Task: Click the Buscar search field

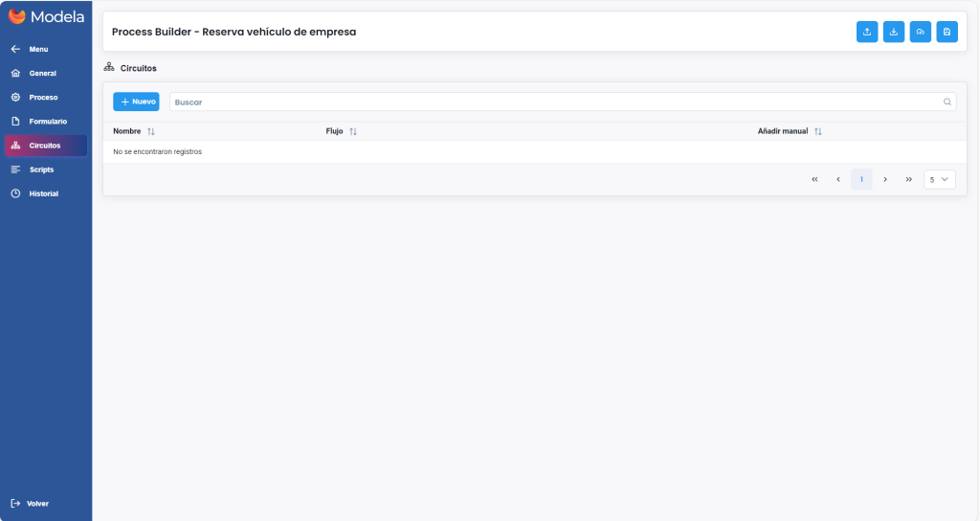Action: pos(555,102)
